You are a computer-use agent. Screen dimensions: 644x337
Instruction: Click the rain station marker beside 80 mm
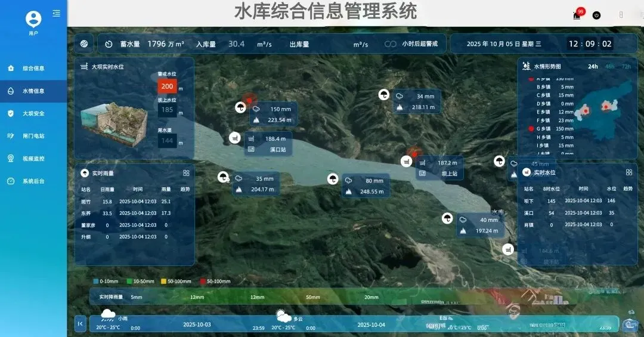[x=333, y=179]
